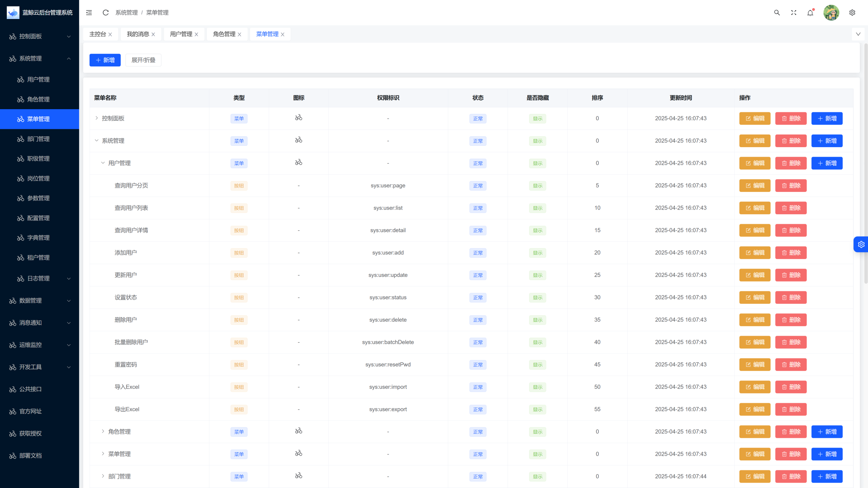
Task: Click the blue 新增 button at top
Action: [x=105, y=60]
